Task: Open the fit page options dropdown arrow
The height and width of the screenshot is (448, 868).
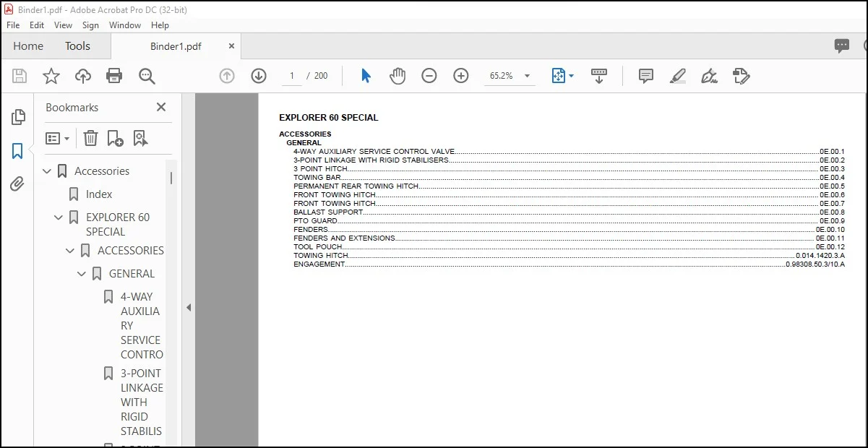Action: (x=571, y=76)
